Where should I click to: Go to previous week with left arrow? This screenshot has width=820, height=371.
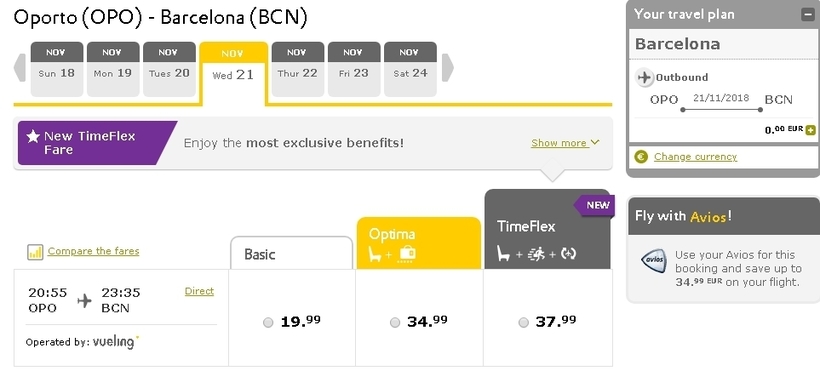pyautogui.click(x=19, y=68)
